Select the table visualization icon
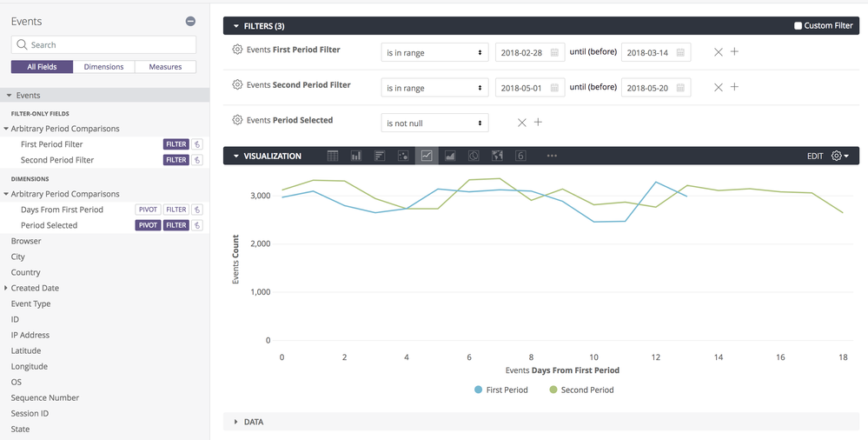The image size is (868, 440). [x=333, y=157]
